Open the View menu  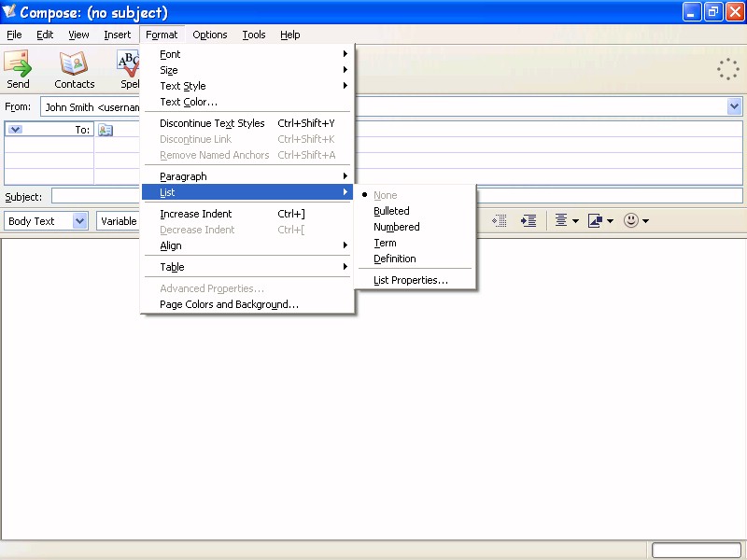(78, 35)
